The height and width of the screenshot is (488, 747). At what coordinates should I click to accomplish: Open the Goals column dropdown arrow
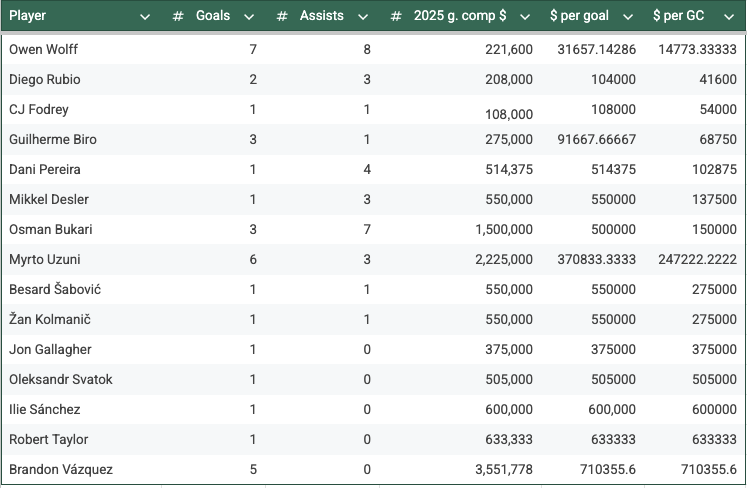(x=249, y=16)
